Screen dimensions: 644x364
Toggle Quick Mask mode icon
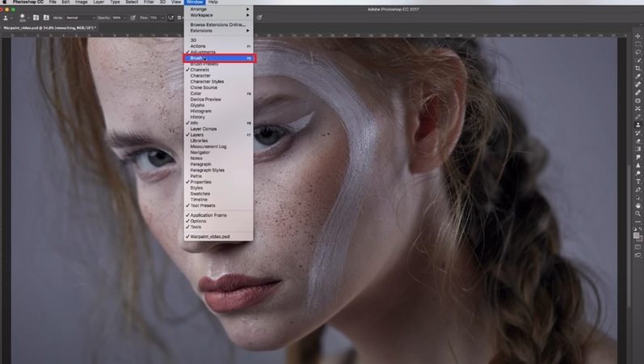pos(638,247)
